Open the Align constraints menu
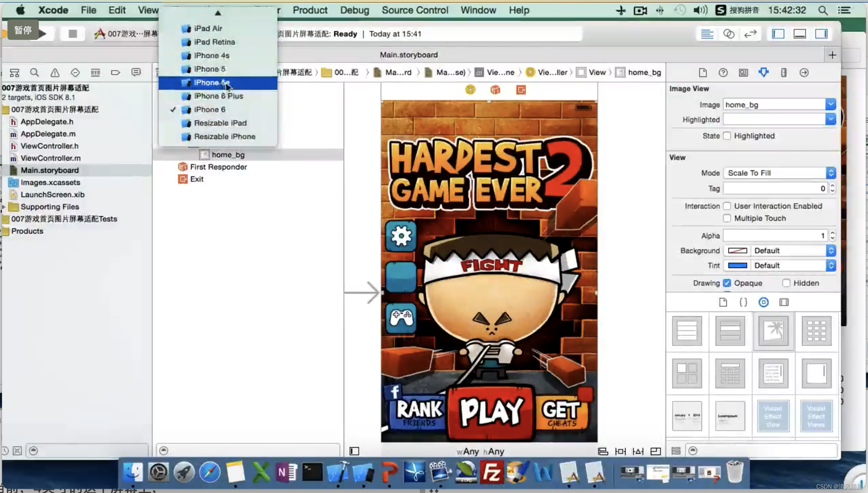 point(603,451)
